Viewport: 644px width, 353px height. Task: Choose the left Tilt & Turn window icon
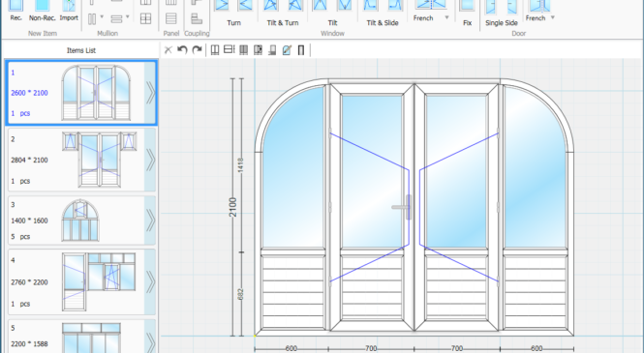[x=270, y=6]
